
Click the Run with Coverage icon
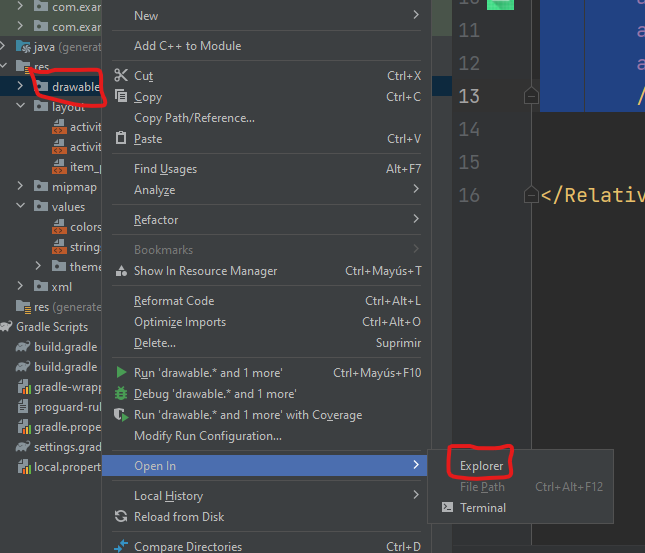tap(121, 415)
